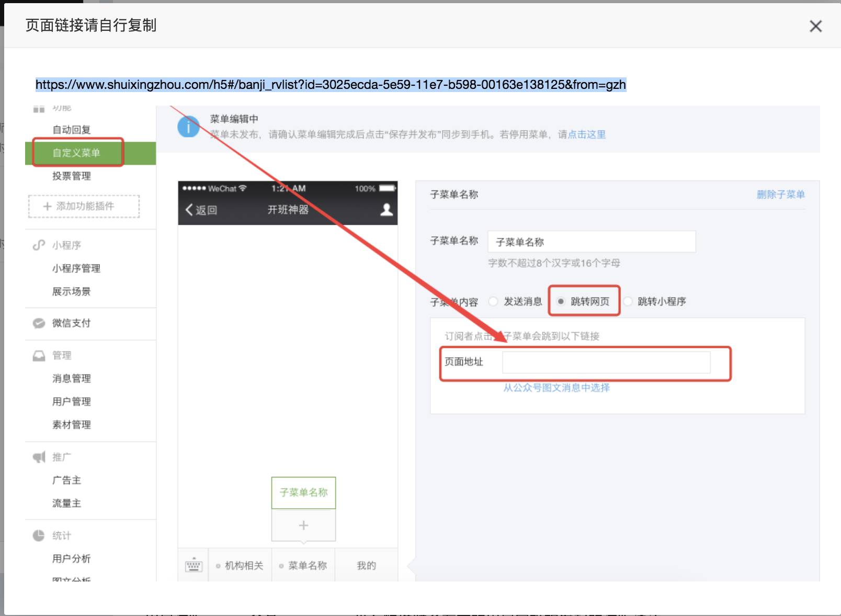Open 投票管理 in the sidebar
This screenshot has height=616, width=841.
pos(72,176)
